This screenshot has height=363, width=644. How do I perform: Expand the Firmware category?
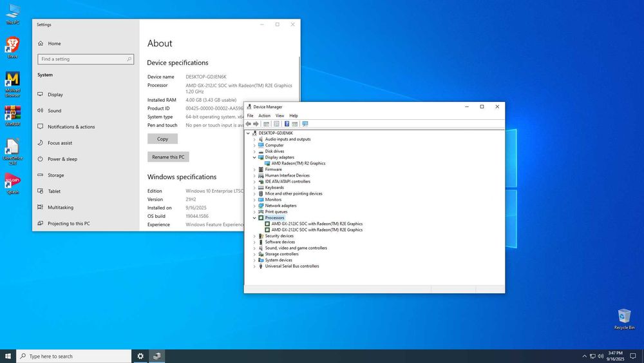[x=254, y=170]
